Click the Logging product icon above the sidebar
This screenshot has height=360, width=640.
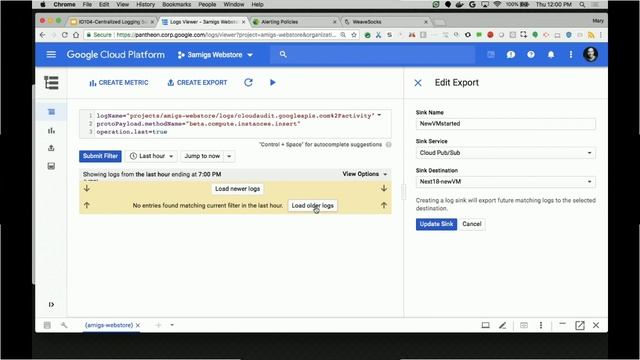tap(51, 82)
